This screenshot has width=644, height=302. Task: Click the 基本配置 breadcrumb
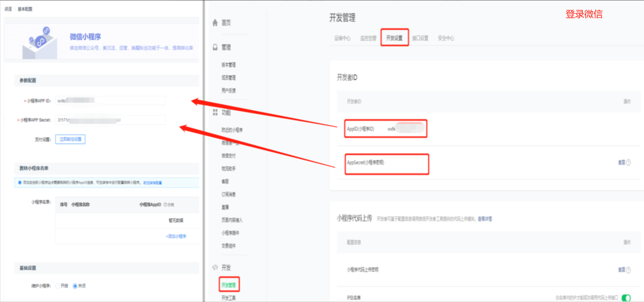click(25, 9)
